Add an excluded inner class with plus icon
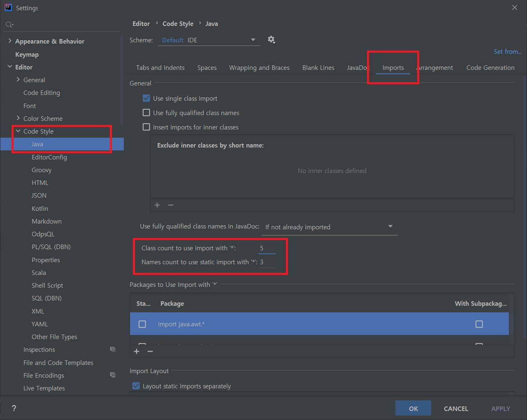Image resolution: width=527 pixels, height=420 pixels. (x=157, y=205)
